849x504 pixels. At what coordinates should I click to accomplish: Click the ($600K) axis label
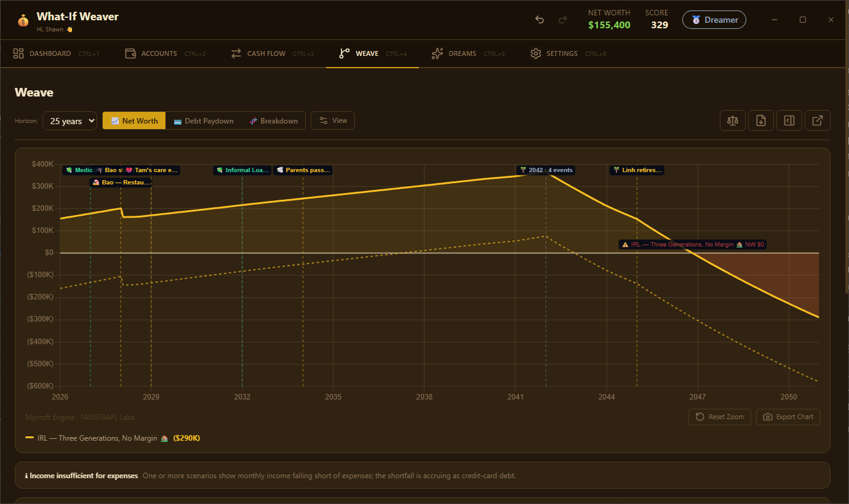[39, 386]
